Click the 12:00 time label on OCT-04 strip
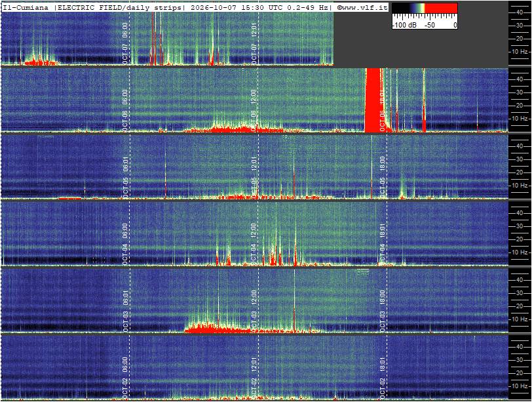The image size is (532, 402). [254, 230]
